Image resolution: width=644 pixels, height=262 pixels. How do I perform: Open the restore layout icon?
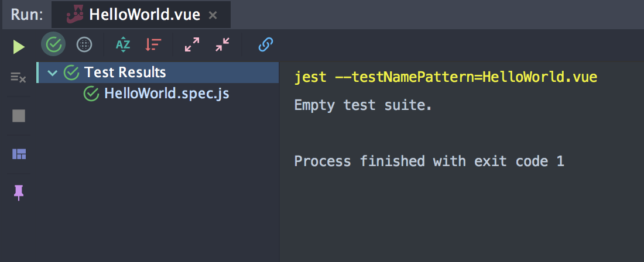[x=19, y=154]
